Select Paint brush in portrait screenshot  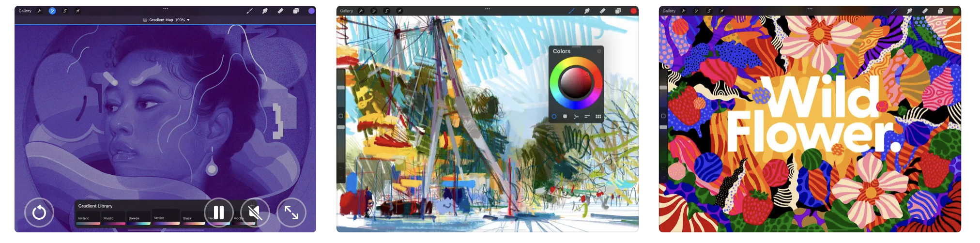[249, 11]
